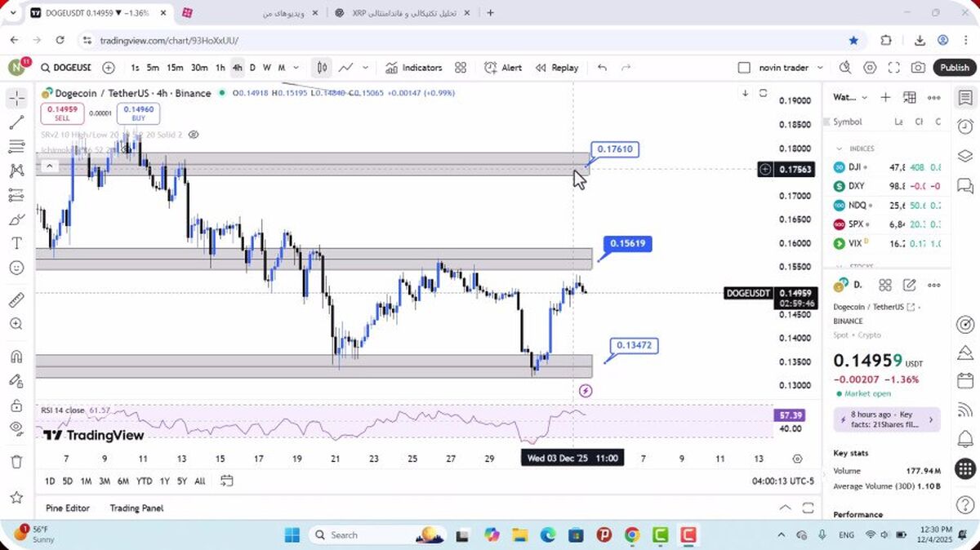Toggle lock all drawing tools

click(x=16, y=406)
